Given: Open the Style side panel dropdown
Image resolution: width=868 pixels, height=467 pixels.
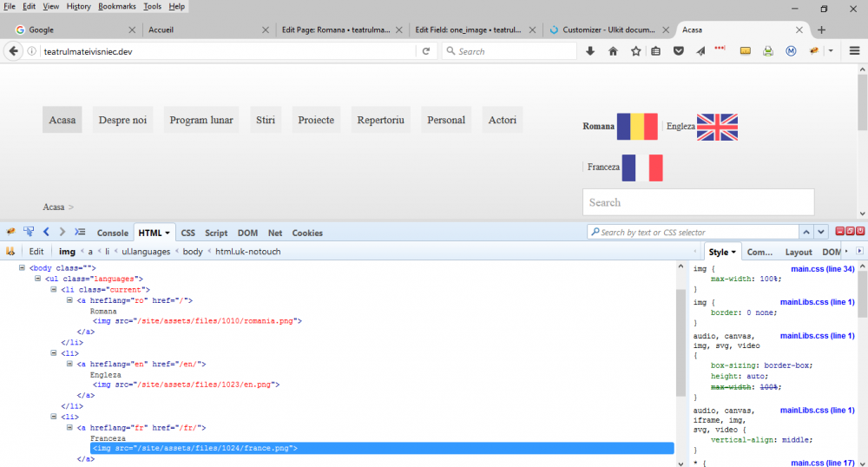Looking at the screenshot, I should coord(733,252).
